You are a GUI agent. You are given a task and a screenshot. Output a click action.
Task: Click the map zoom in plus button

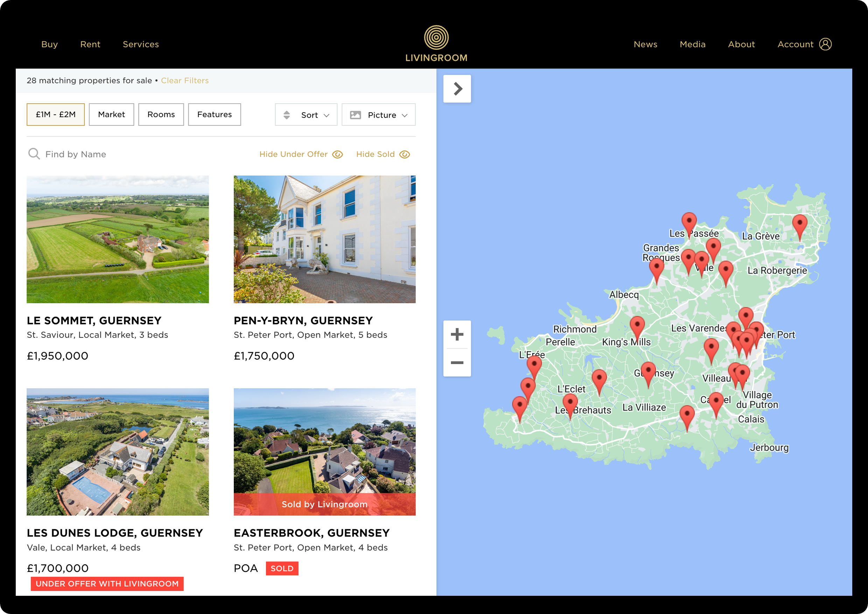[x=457, y=334]
